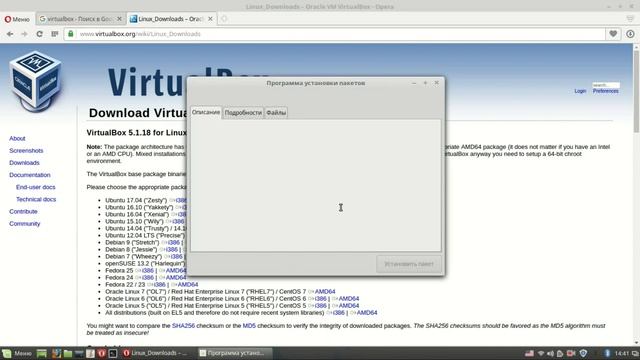The width and height of the screenshot is (640, 360).
Task: Open the Opera Меню button
Action: click(17, 19)
